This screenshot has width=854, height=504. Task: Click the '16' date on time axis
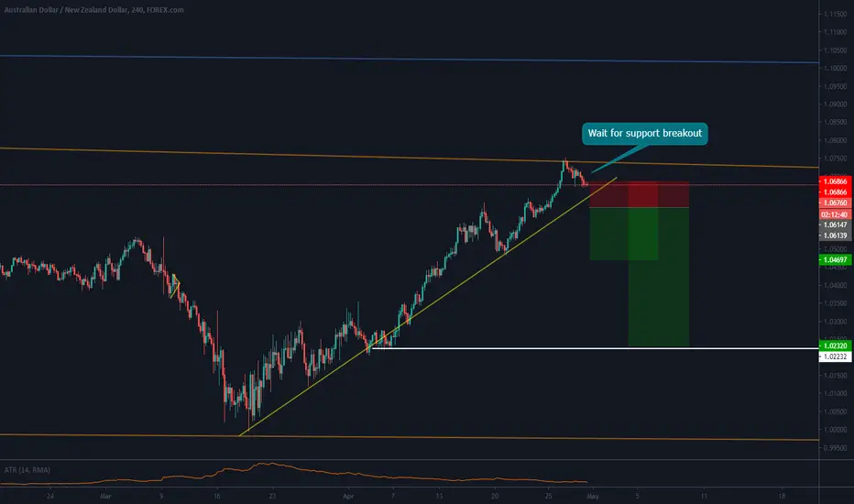click(x=217, y=497)
